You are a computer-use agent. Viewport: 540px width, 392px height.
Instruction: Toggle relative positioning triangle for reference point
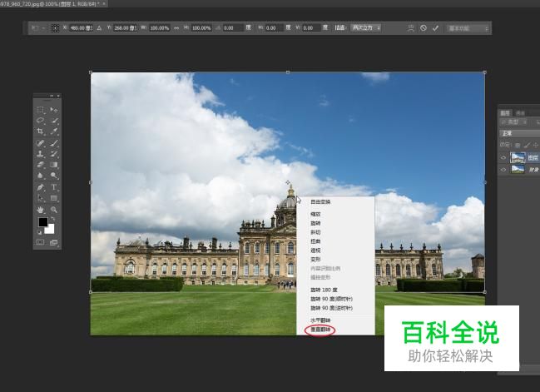[x=99, y=28]
